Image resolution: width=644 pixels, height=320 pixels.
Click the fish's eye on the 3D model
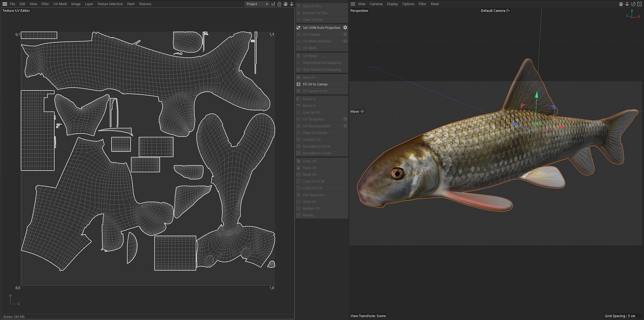pyautogui.click(x=398, y=173)
